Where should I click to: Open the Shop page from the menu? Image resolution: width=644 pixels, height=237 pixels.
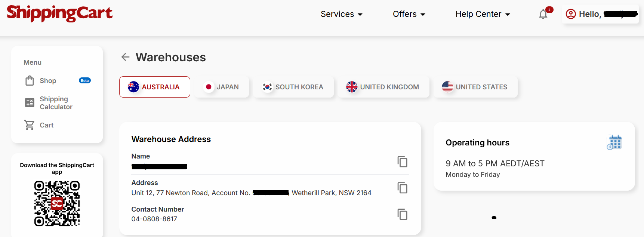point(48,81)
